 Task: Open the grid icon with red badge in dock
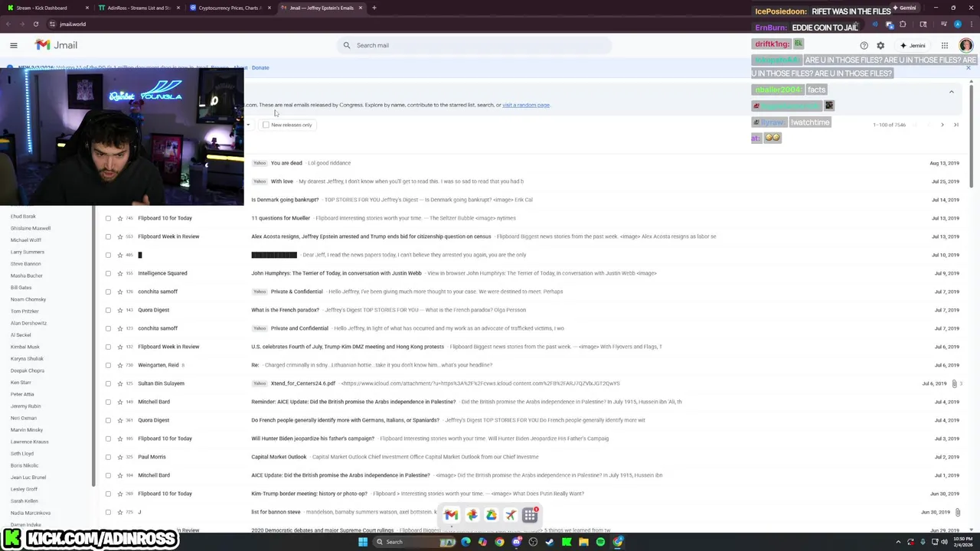point(530,515)
